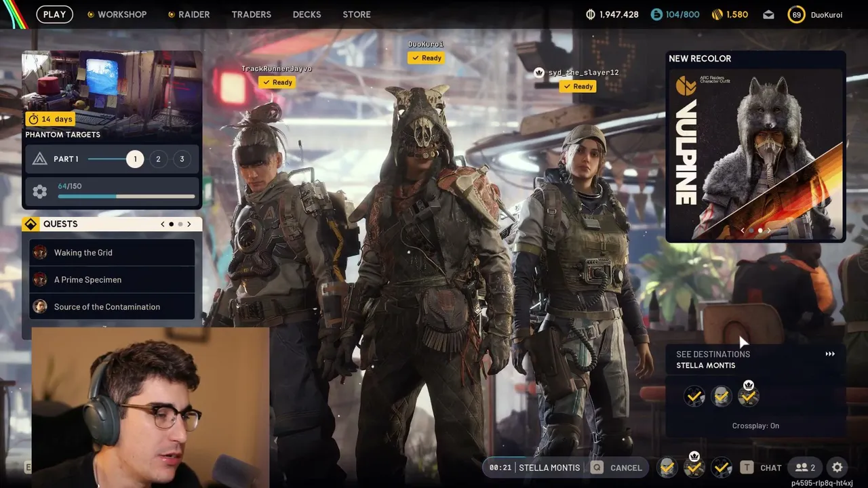Open the Decks tab

(307, 14)
